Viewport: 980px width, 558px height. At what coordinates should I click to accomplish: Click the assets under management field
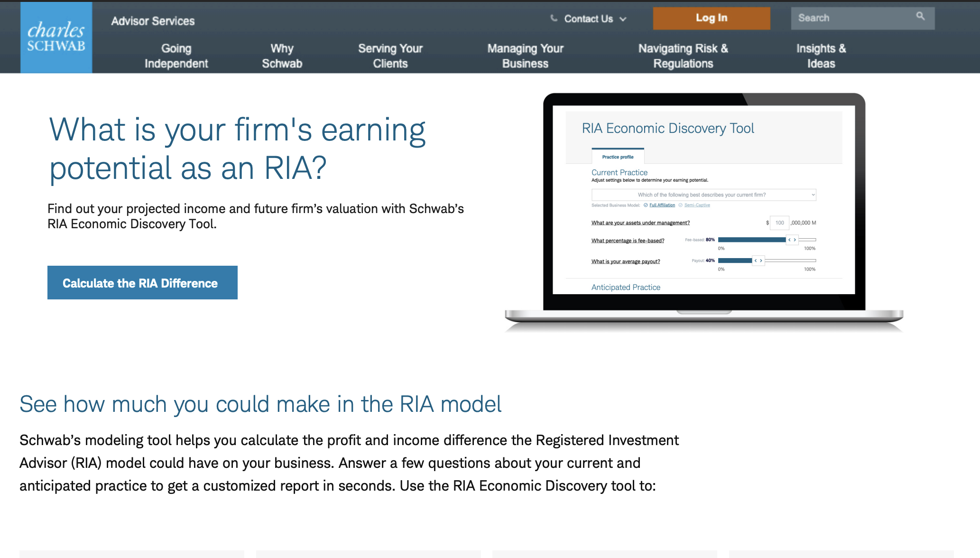point(779,223)
